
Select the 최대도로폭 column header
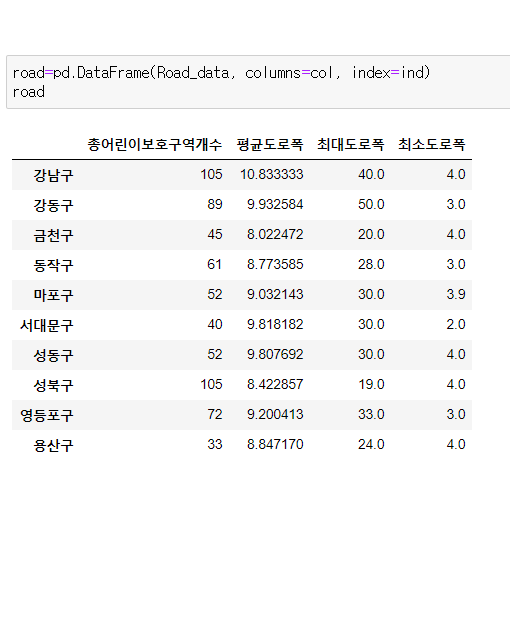(350, 144)
